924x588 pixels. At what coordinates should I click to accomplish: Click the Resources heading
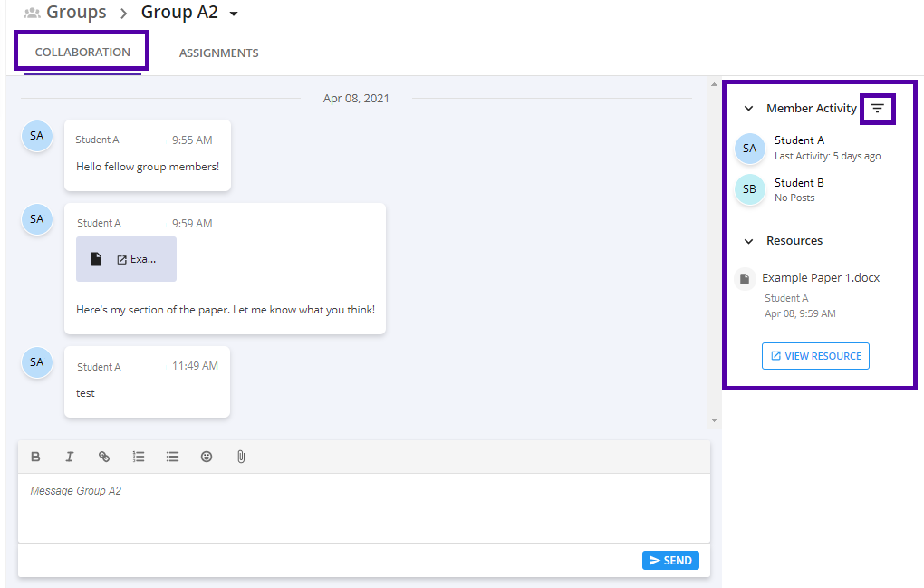tap(794, 240)
